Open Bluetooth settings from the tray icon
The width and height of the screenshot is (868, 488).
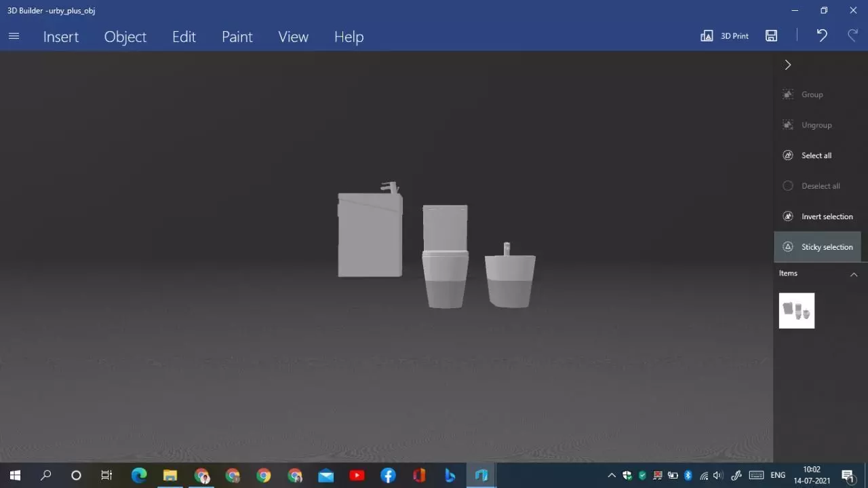pos(688,475)
